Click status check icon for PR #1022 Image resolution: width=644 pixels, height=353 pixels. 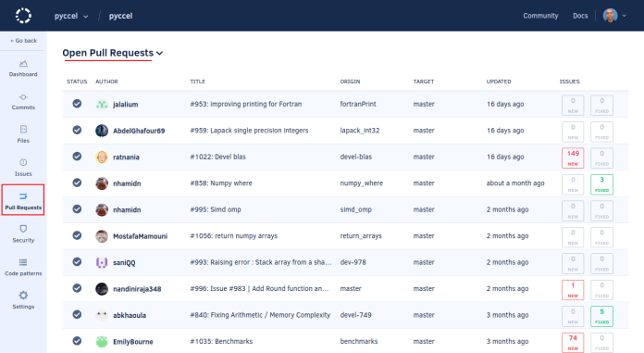[77, 157]
